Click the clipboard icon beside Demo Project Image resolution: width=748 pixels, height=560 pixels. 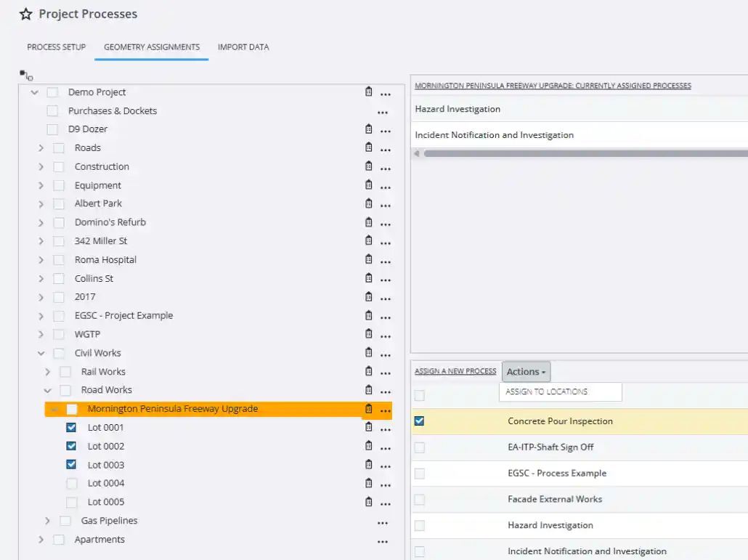pyautogui.click(x=368, y=92)
